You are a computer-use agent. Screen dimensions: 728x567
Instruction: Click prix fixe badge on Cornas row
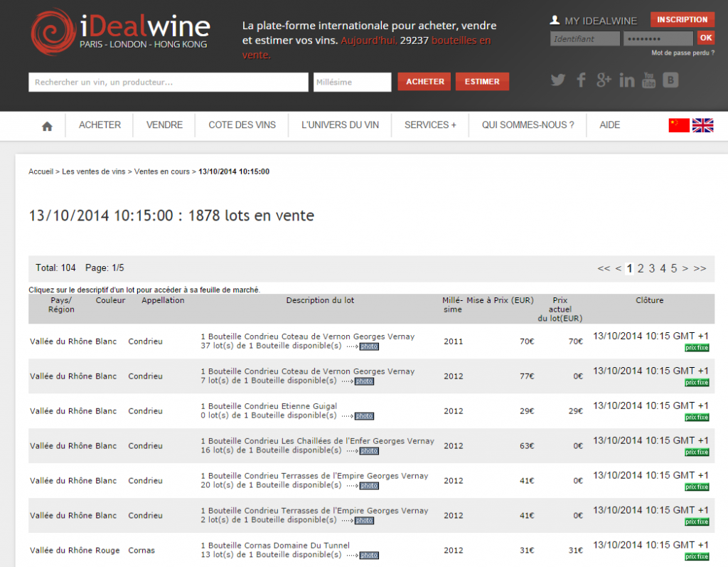(697, 557)
